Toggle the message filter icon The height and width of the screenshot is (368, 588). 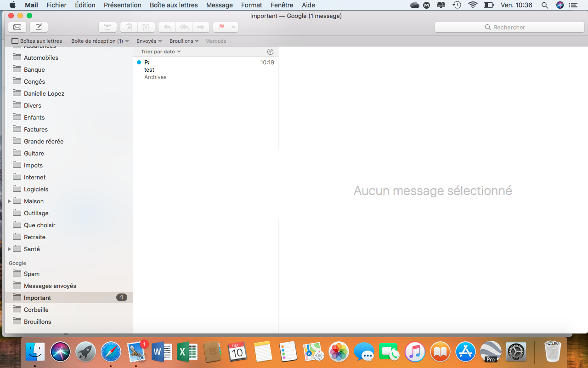270,52
